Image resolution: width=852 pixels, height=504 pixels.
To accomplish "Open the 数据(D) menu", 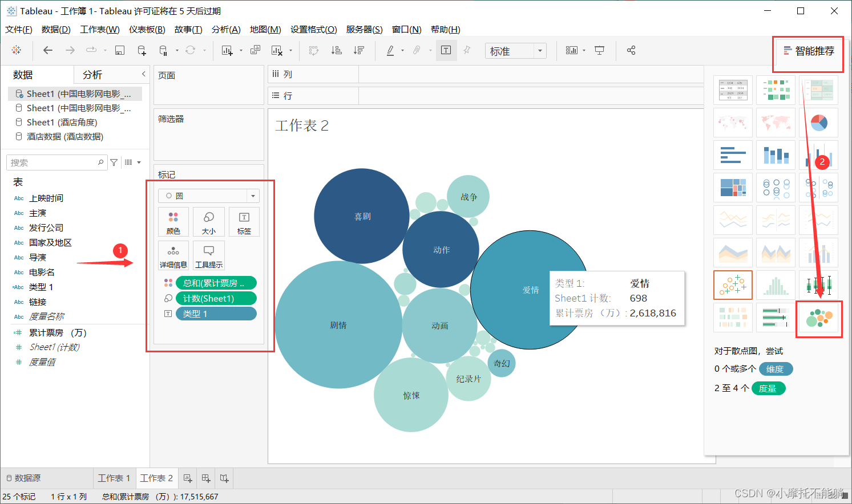I will coord(56,29).
